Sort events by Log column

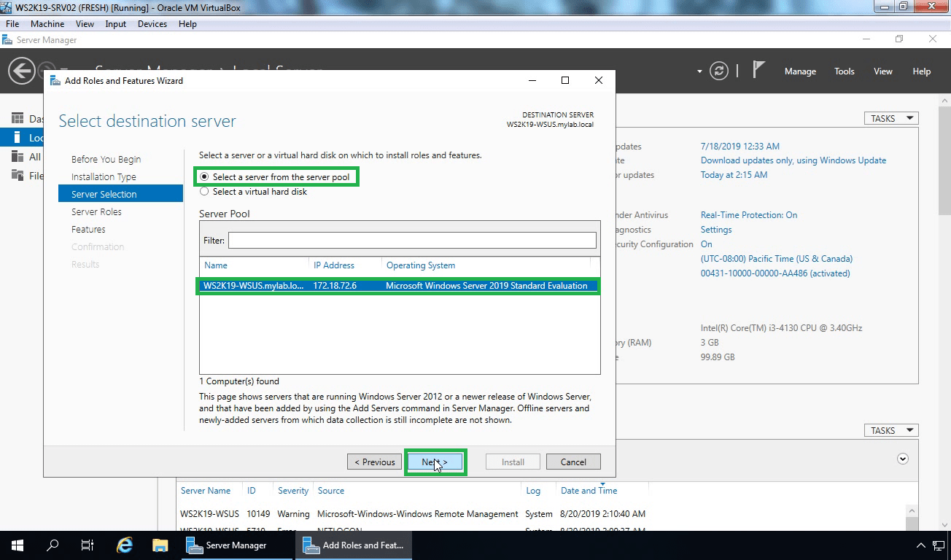(x=533, y=491)
